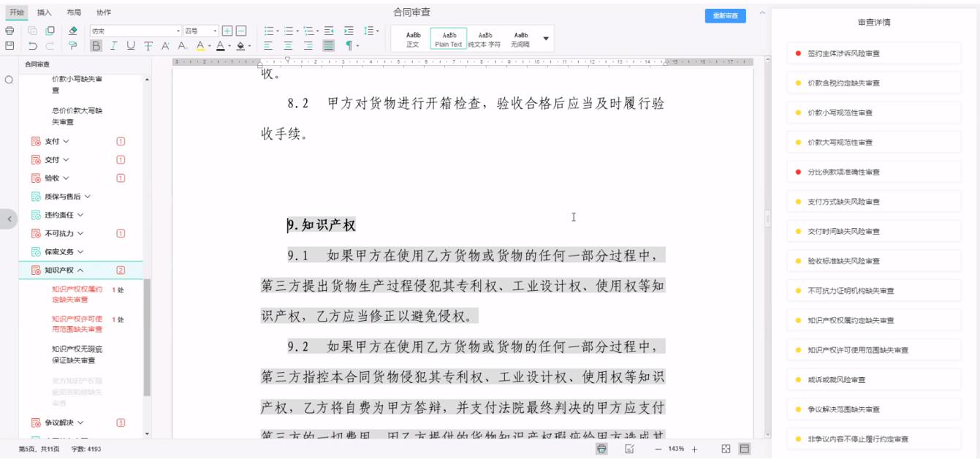Open the 协作 tab
This screenshot has width=980, height=459.
[104, 12]
